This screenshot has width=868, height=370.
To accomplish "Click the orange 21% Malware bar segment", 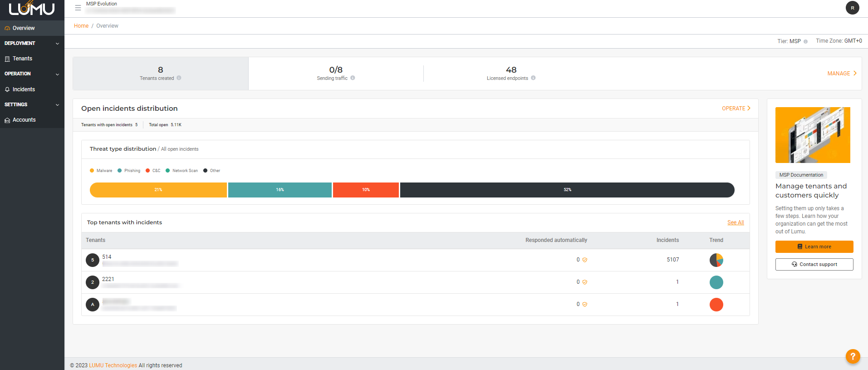I will [158, 190].
